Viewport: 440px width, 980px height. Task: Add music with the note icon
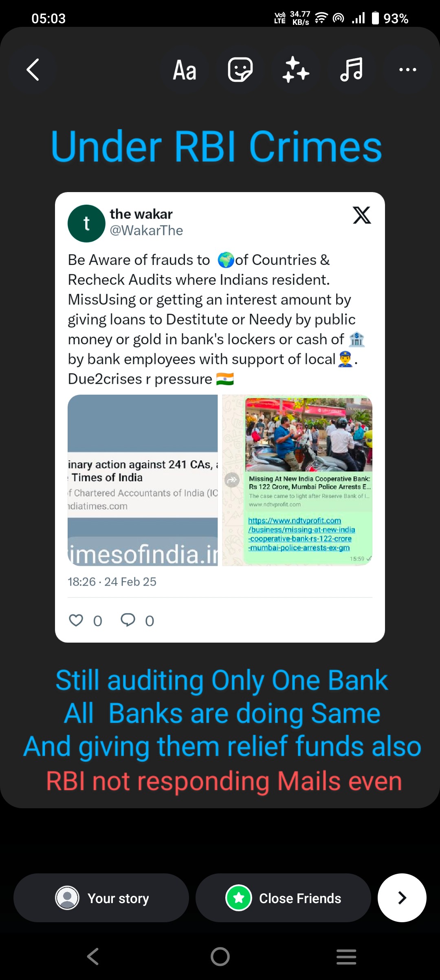coord(351,70)
